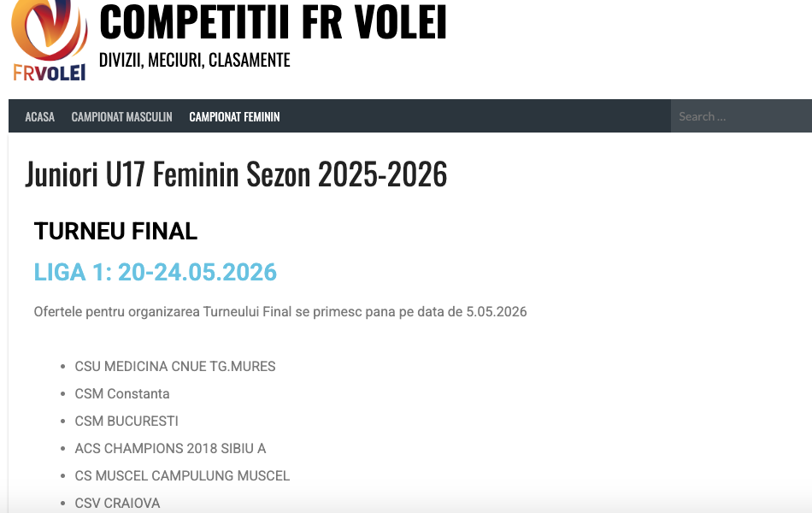Go to the ACASA menu item
The width and height of the screenshot is (812, 513).
tap(40, 116)
